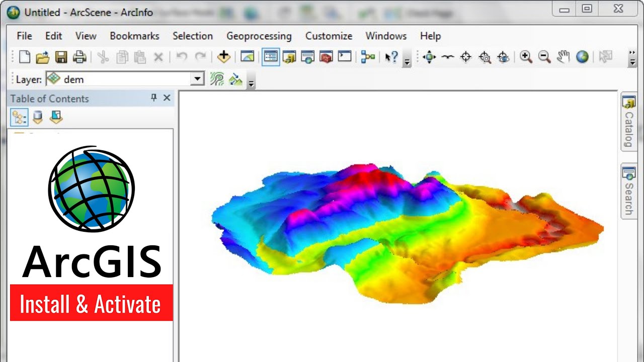Click the Copy icon in toolbar
This screenshot has width=644, height=362.
click(122, 57)
